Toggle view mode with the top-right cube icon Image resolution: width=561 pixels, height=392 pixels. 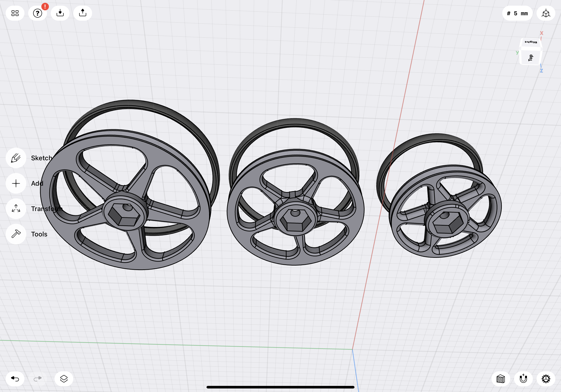pos(546,13)
